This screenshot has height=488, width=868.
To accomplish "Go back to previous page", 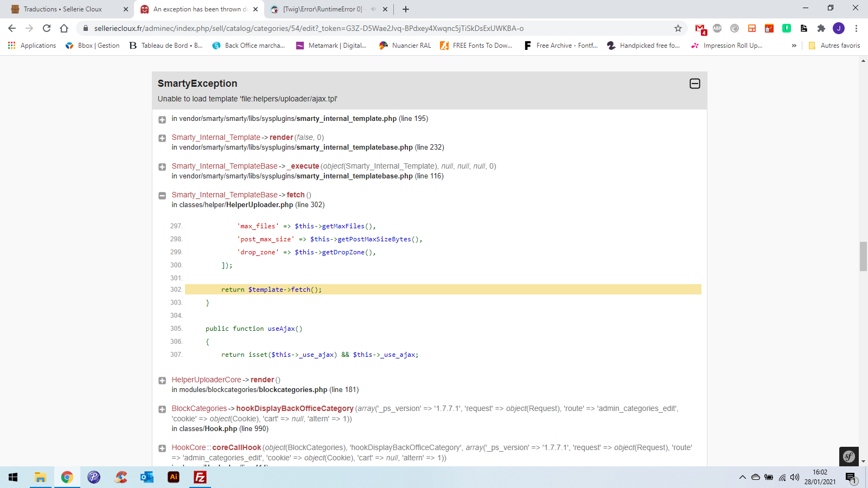I will point(12,28).
